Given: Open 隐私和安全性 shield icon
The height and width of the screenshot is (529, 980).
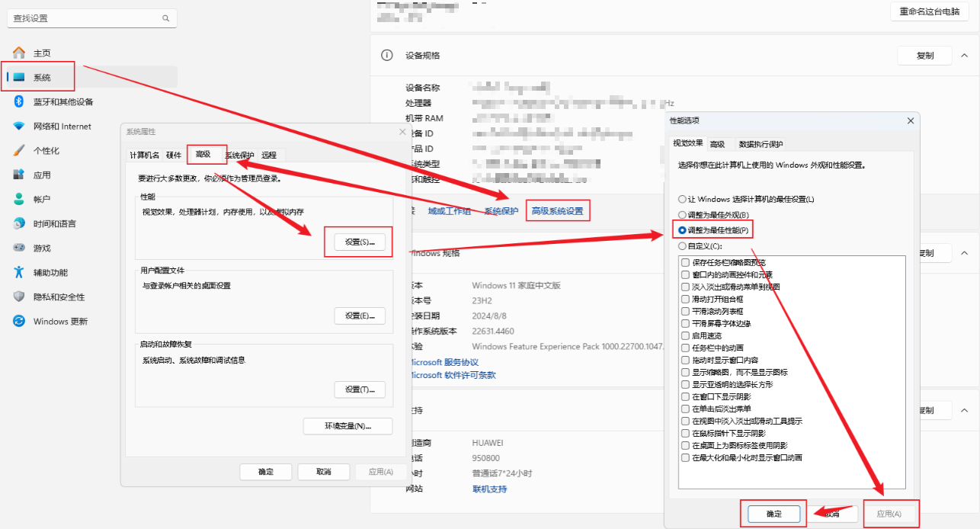Looking at the screenshot, I should tap(19, 297).
